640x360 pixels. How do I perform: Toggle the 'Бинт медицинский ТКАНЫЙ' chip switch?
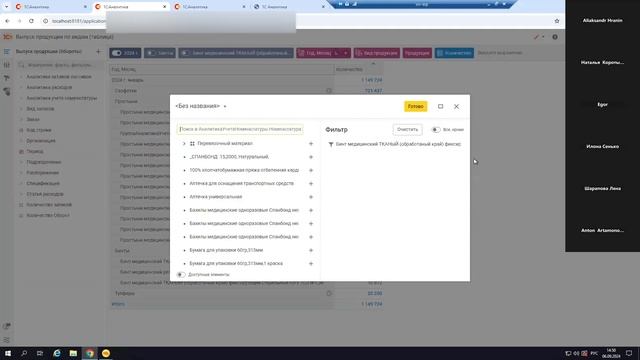185,53
